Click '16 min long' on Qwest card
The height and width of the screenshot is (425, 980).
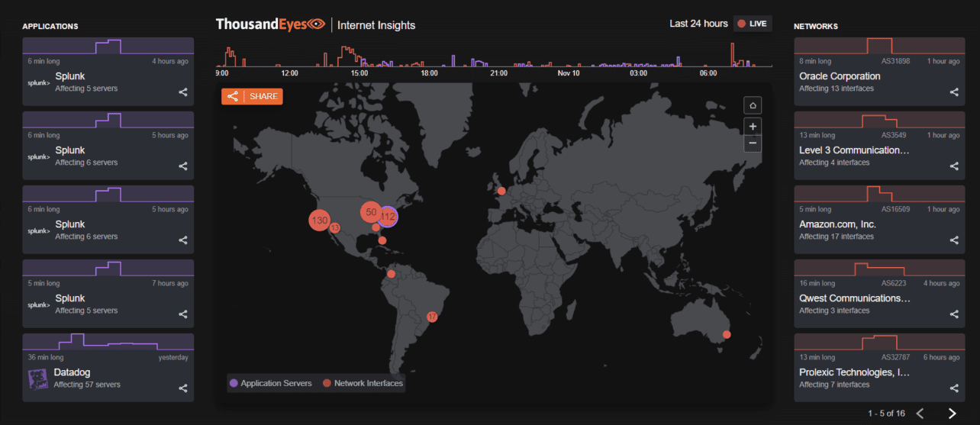click(x=817, y=283)
